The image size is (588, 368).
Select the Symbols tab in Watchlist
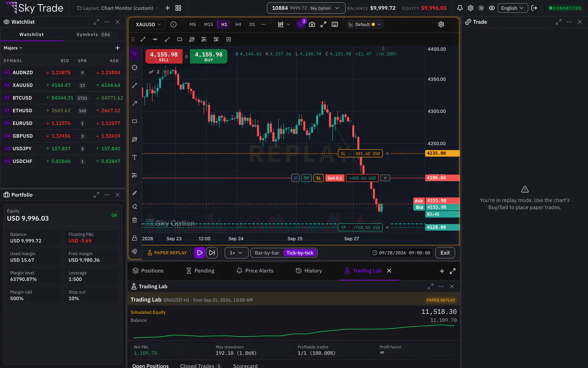tap(94, 34)
